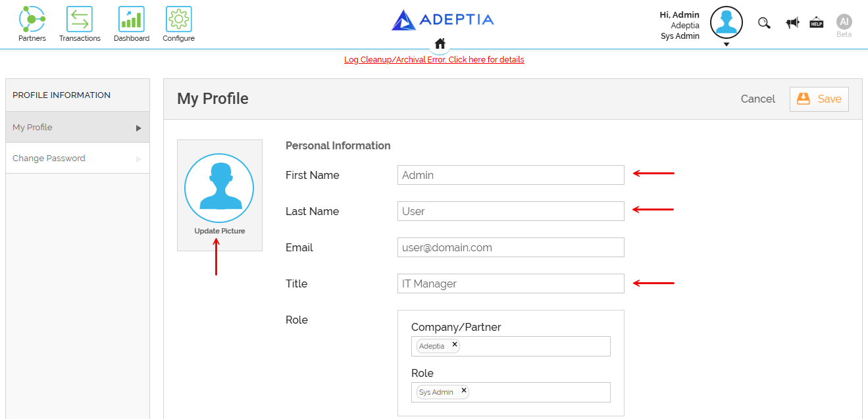The image size is (868, 419).
Task: Expand the user account dropdown arrow
Action: tap(727, 44)
